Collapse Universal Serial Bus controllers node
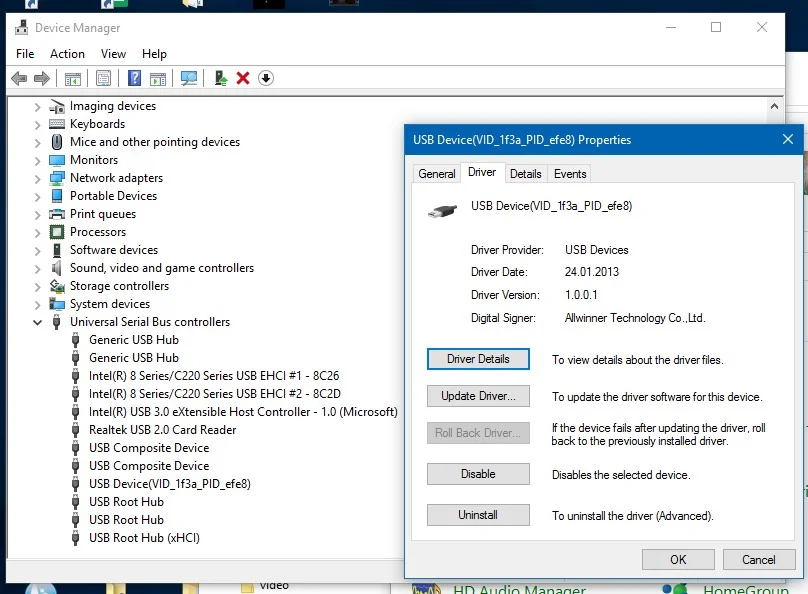Image resolution: width=808 pixels, height=594 pixels. pyautogui.click(x=37, y=323)
